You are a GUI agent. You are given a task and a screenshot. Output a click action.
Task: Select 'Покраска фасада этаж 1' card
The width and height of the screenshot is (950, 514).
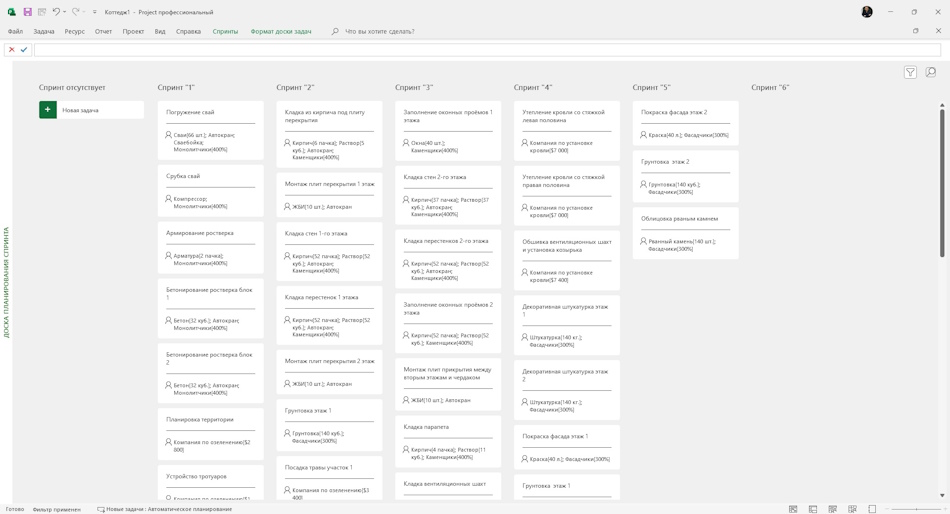(x=566, y=447)
